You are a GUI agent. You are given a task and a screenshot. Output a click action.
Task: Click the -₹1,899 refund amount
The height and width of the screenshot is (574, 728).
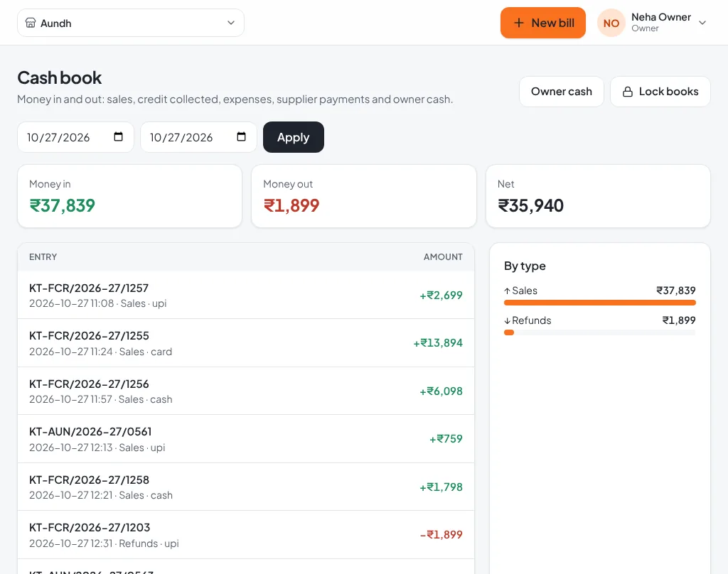pyautogui.click(x=441, y=535)
